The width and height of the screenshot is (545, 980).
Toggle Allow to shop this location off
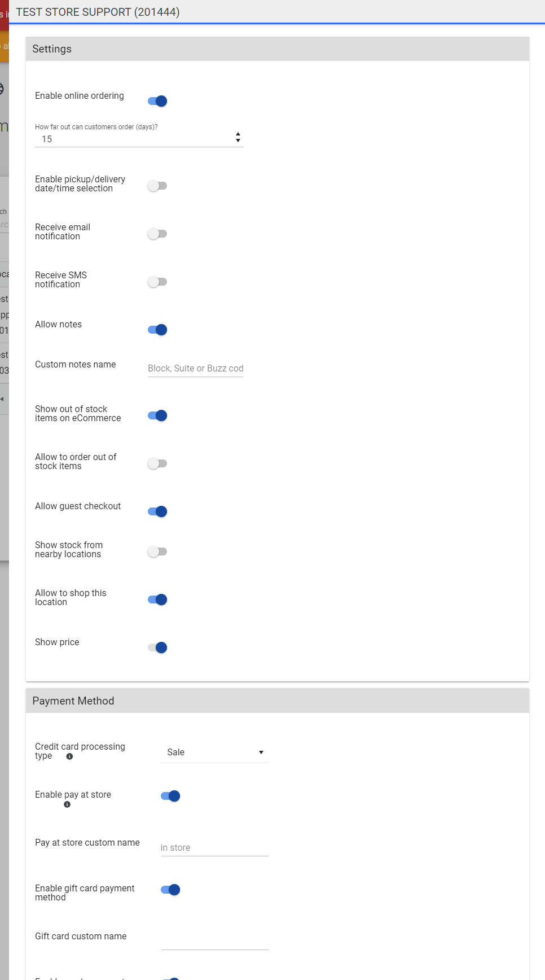[x=157, y=600]
